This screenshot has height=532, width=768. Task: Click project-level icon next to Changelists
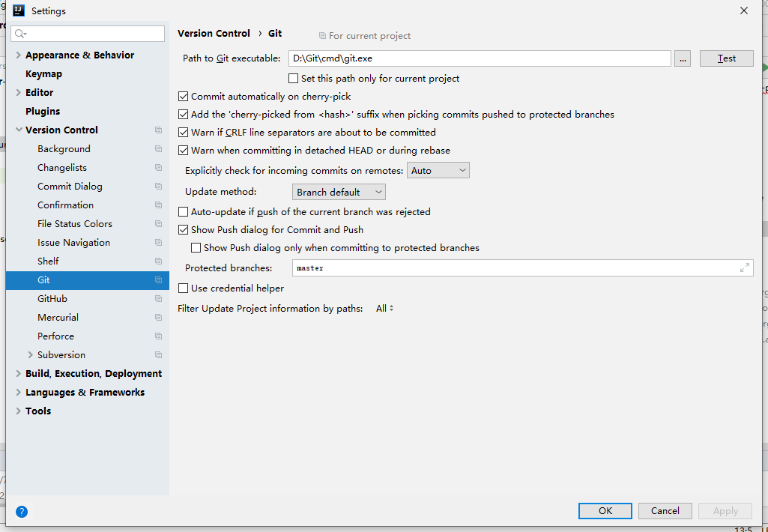click(x=158, y=168)
